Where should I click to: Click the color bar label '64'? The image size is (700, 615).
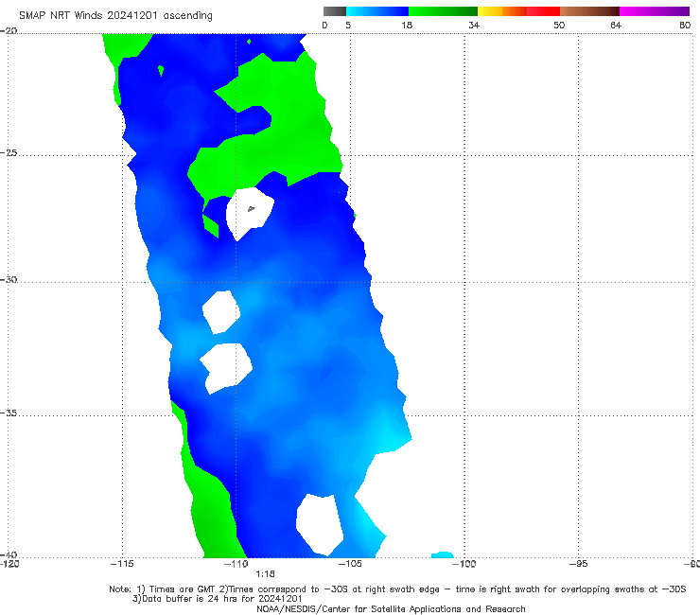[x=616, y=25]
